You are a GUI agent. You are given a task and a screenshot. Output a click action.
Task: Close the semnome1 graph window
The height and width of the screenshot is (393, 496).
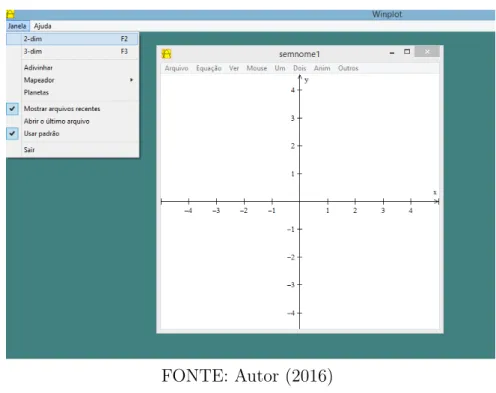click(427, 52)
